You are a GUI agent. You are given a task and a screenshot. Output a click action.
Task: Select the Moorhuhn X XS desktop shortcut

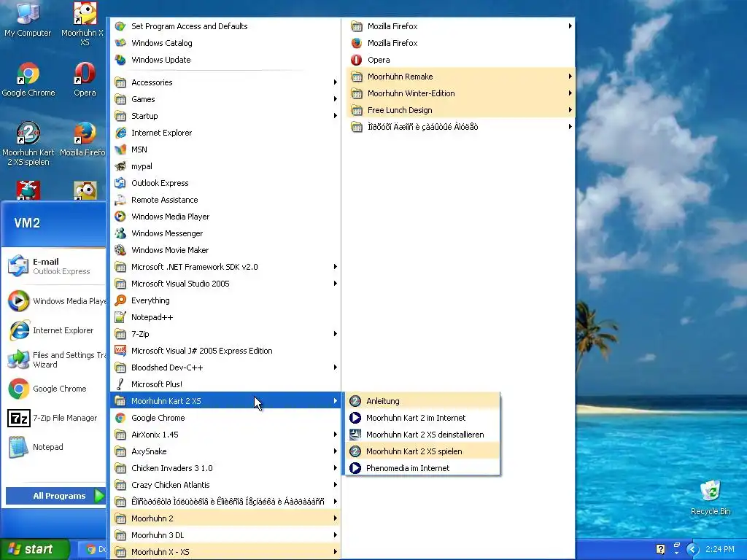click(84, 24)
